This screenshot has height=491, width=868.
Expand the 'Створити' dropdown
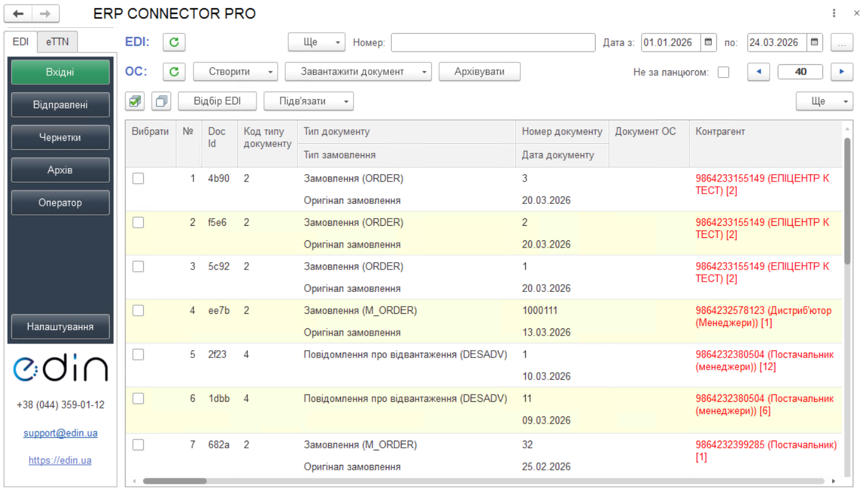(235, 72)
